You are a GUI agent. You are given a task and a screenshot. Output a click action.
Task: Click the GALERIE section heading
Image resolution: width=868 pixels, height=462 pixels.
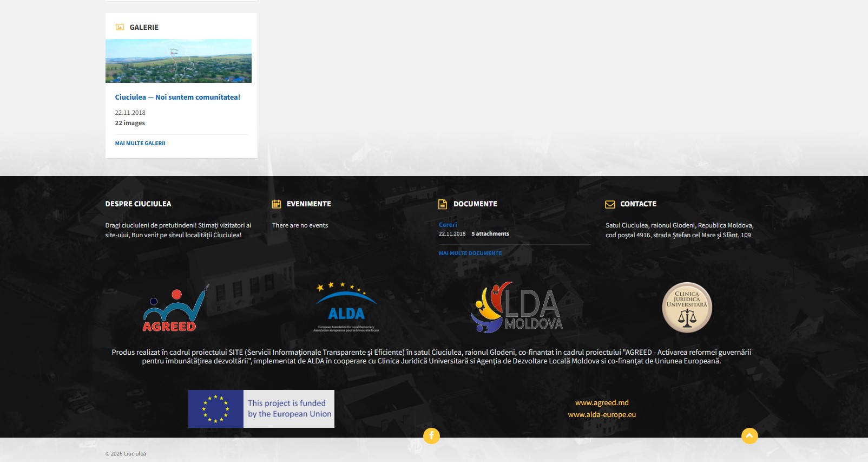click(144, 27)
